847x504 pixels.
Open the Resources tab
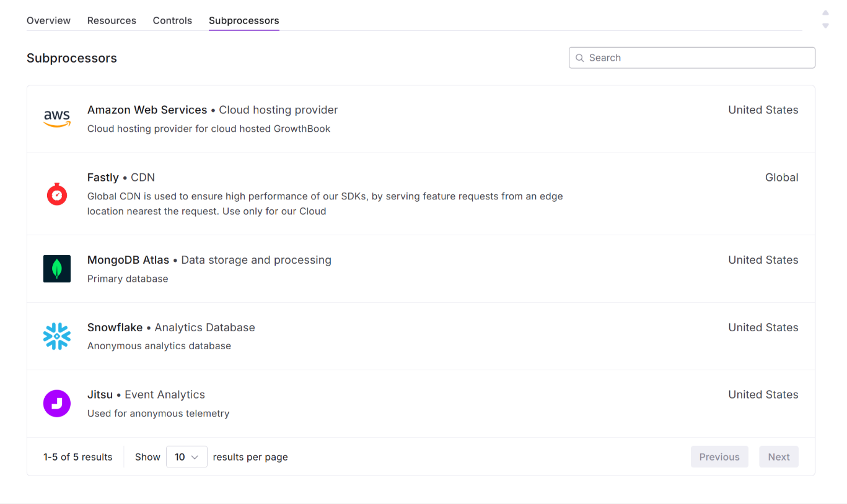click(x=112, y=20)
